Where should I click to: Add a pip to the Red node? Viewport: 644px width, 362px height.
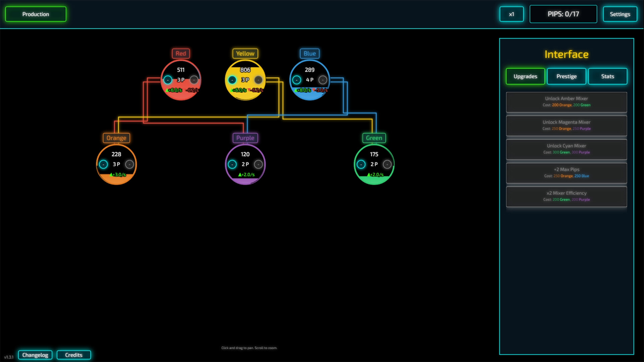coord(194,80)
